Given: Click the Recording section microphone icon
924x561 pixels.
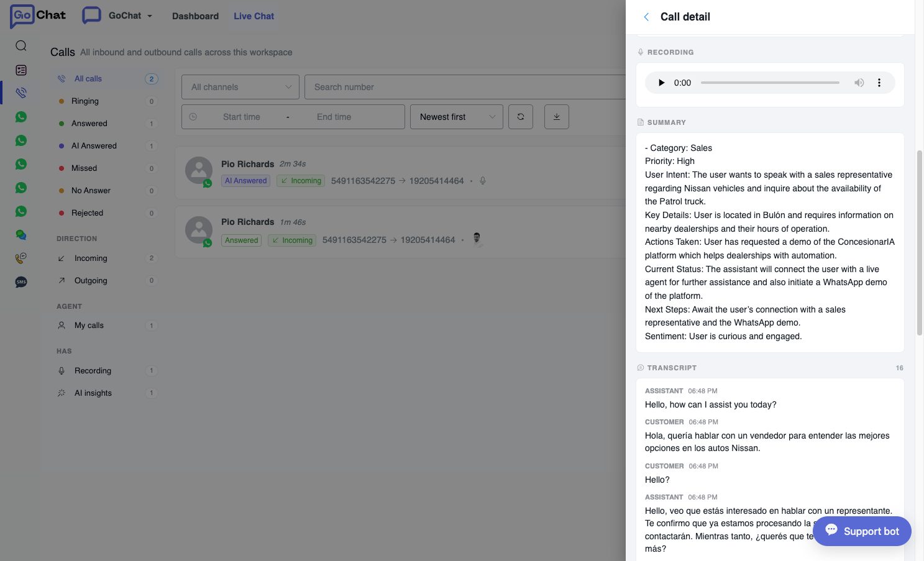Looking at the screenshot, I should (x=641, y=52).
